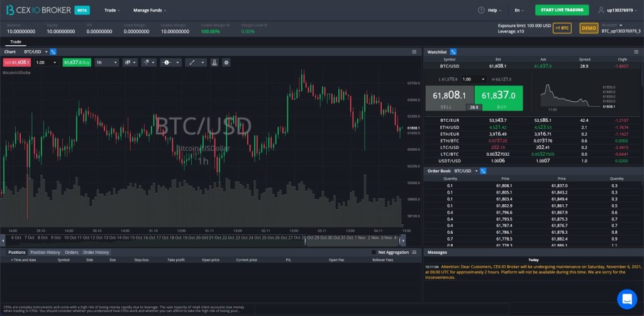This screenshot has height=316, width=644.
Task: Click the DEMO account badge
Action: click(x=589, y=28)
